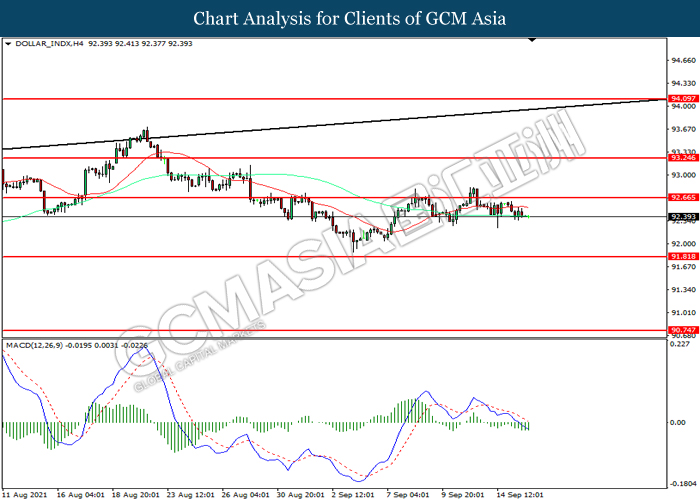Click the 91.340 price scale value
Image resolution: width=700 pixels, height=500 pixels.
pos(683,290)
